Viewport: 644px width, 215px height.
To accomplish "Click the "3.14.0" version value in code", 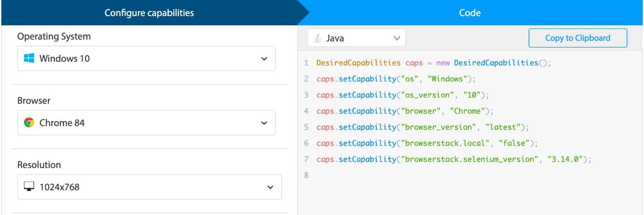I will point(565,159).
